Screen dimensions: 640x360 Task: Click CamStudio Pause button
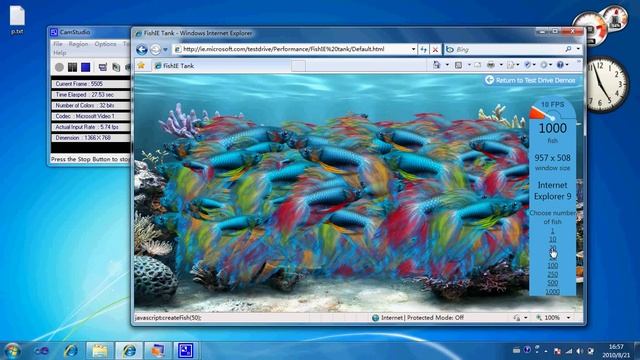(72, 67)
